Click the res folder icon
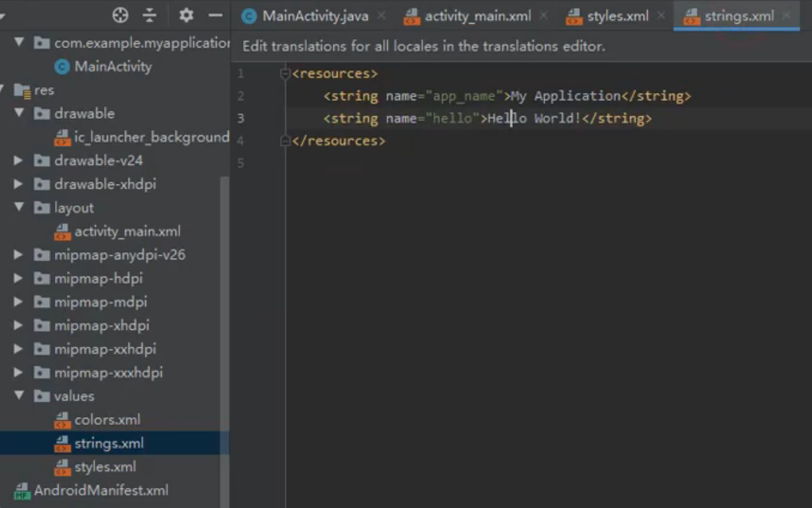 pos(22,91)
